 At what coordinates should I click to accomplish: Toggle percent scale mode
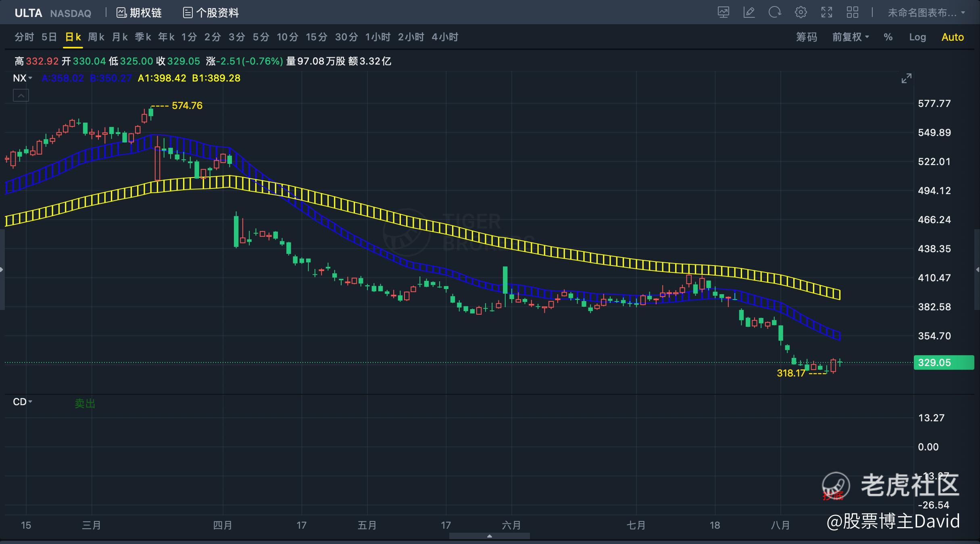click(x=888, y=37)
